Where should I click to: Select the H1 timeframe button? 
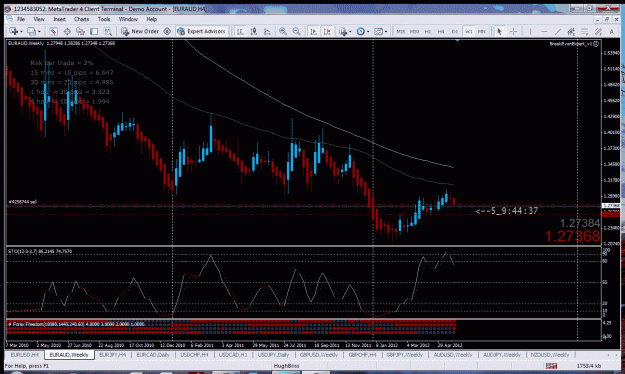pyautogui.click(x=428, y=31)
